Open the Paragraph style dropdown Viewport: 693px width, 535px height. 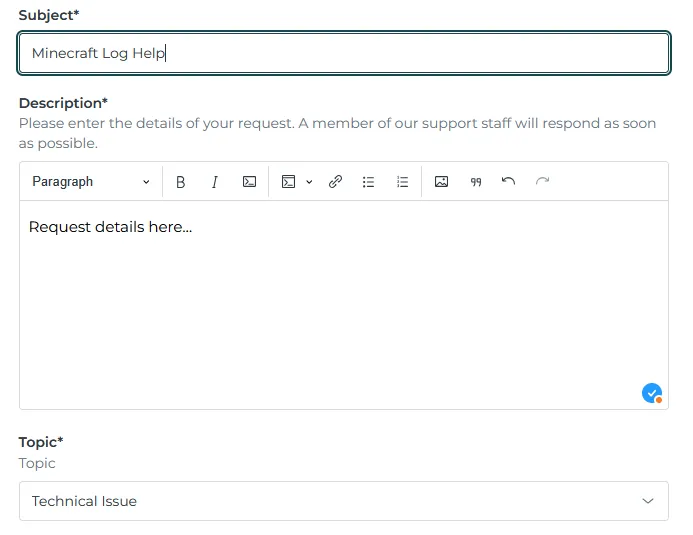click(x=91, y=182)
